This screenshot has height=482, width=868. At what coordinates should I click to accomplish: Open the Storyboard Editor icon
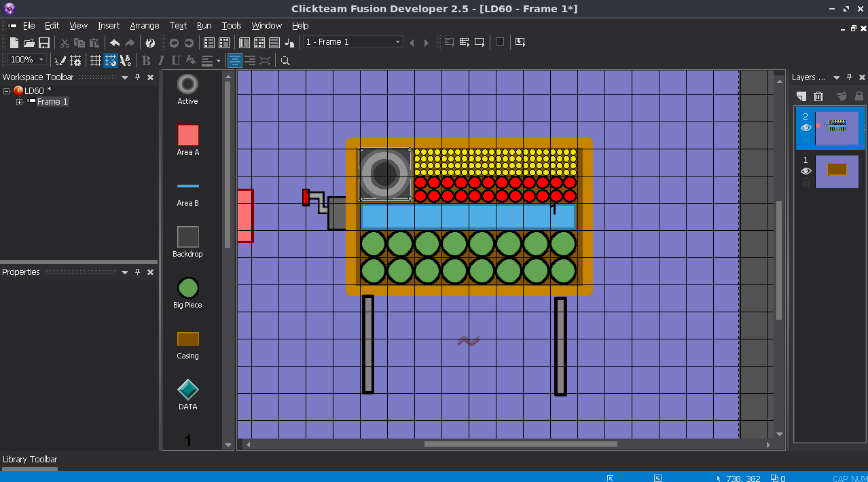[x=209, y=42]
